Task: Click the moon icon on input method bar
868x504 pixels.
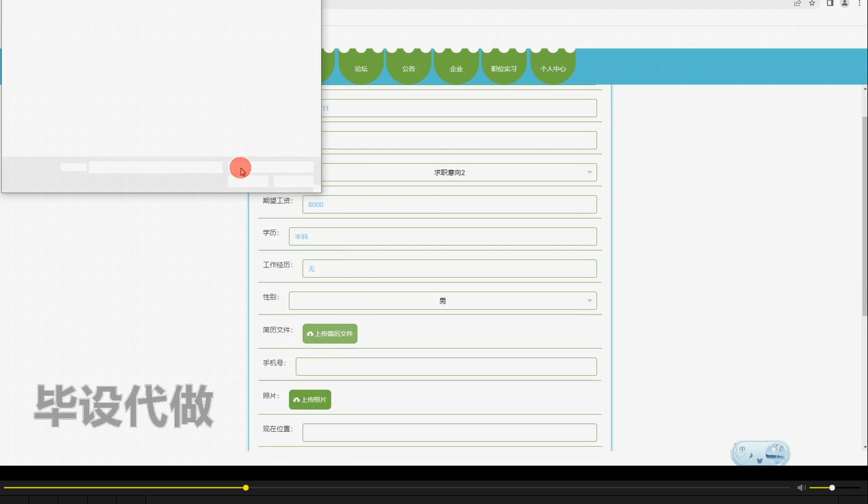Action: [x=751, y=455]
